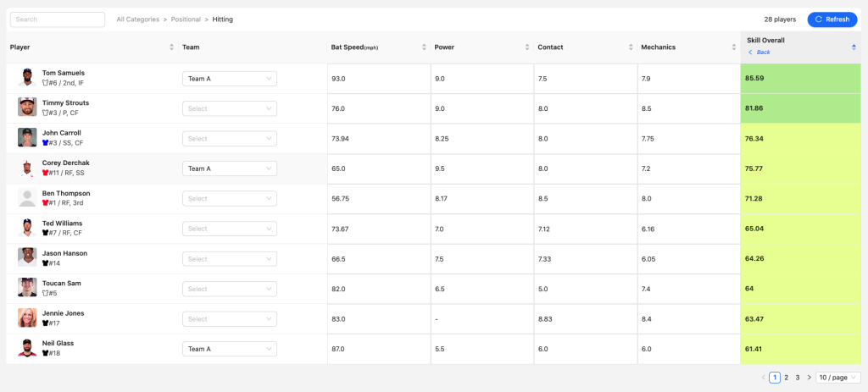Viewport: 868px width, 392px height.
Task: Open Corey Derchak's player avatar
Action: click(27, 168)
